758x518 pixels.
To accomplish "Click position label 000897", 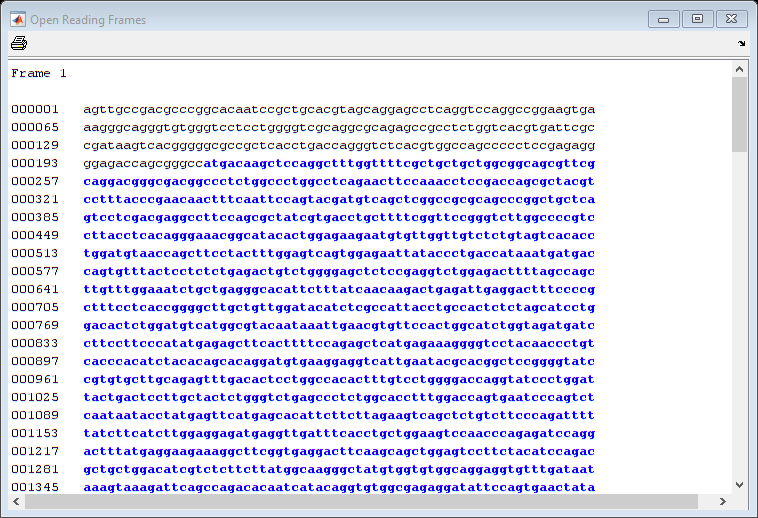I will [x=35, y=361].
